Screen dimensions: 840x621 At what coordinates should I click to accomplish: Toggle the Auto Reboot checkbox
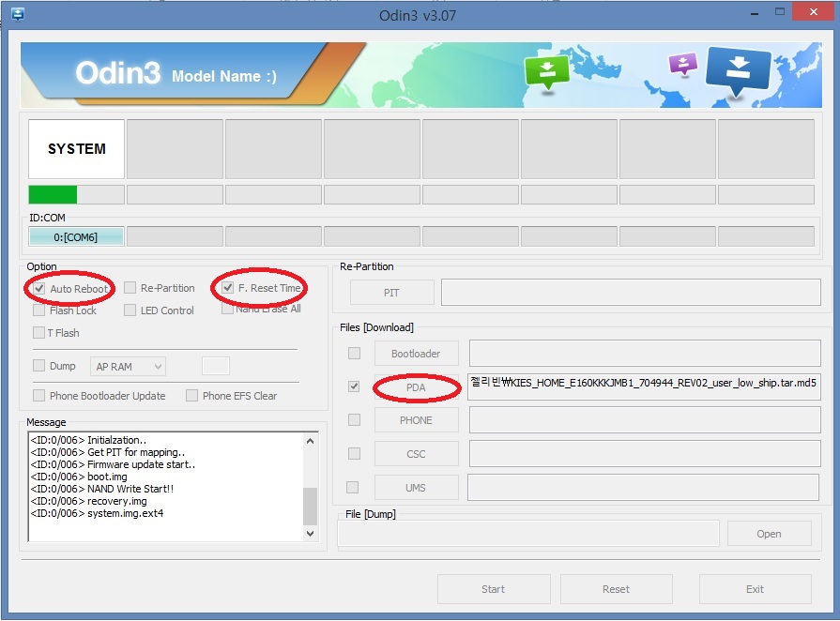point(39,288)
